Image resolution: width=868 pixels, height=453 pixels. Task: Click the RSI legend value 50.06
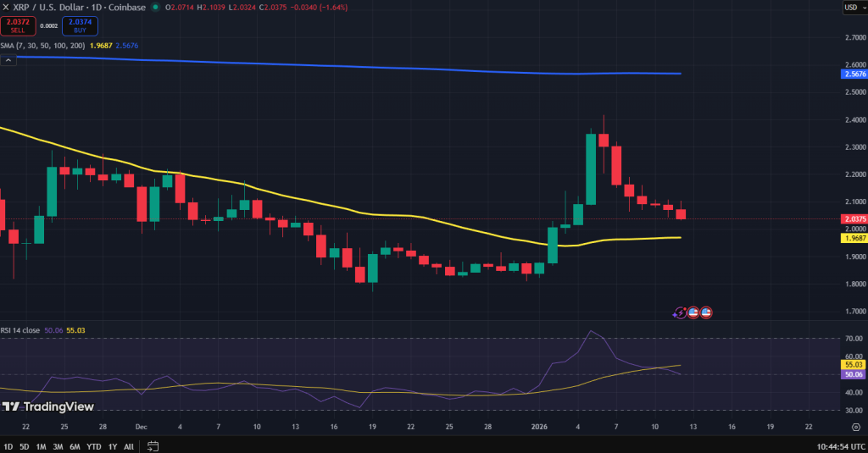point(53,330)
